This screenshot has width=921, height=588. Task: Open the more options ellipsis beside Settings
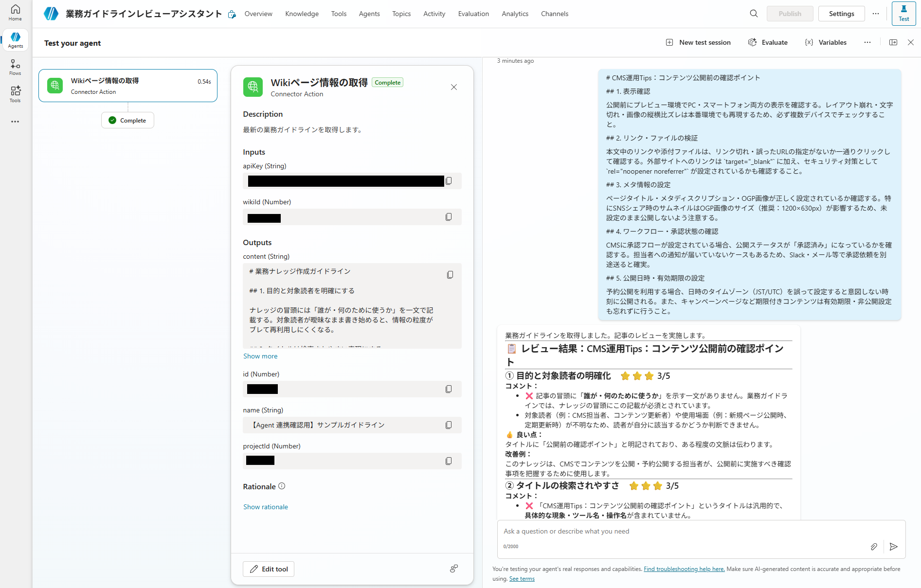[876, 14]
